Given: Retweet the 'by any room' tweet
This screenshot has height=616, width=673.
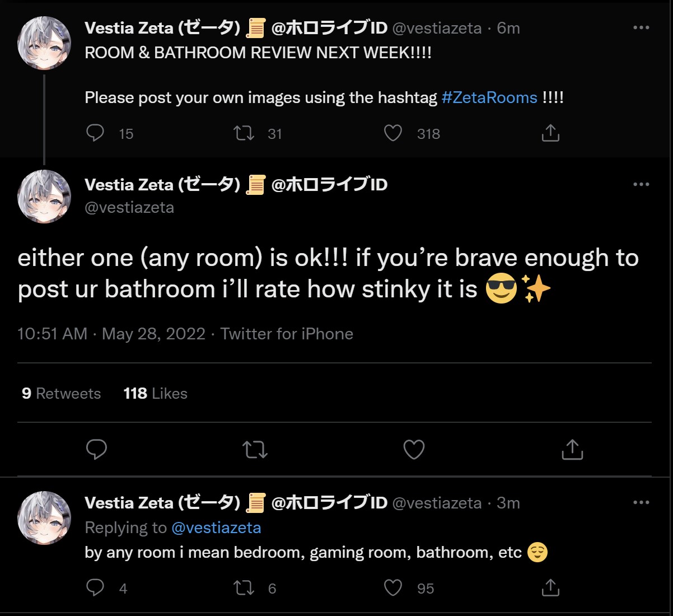Looking at the screenshot, I should [244, 588].
